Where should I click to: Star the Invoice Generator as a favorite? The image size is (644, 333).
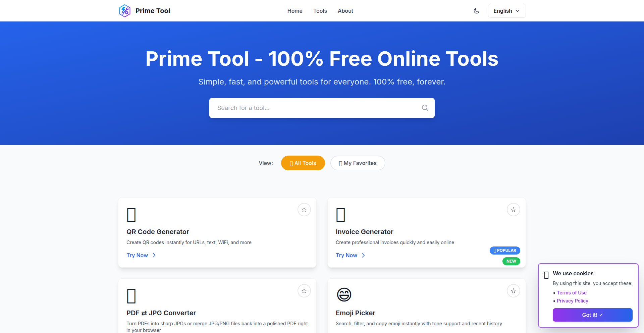pos(513,209)
